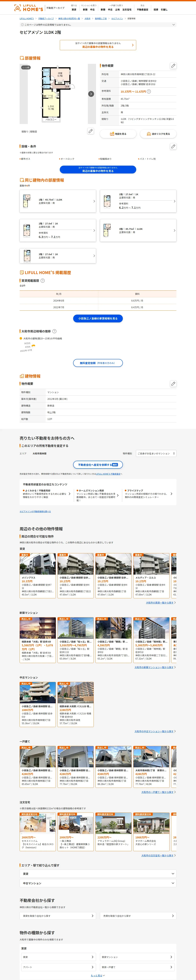Image resolution: width=196 pixels, height=980 pixels.
Task: Show next floor plan image arrow
Action: click(91, 94)
